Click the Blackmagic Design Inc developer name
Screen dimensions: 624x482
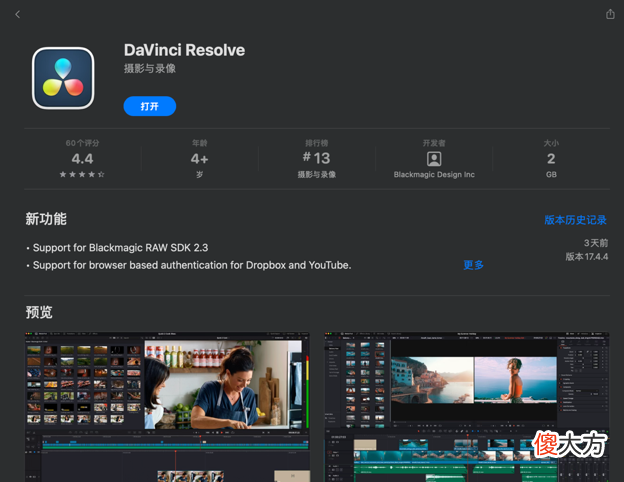click(x=434, y=175)
